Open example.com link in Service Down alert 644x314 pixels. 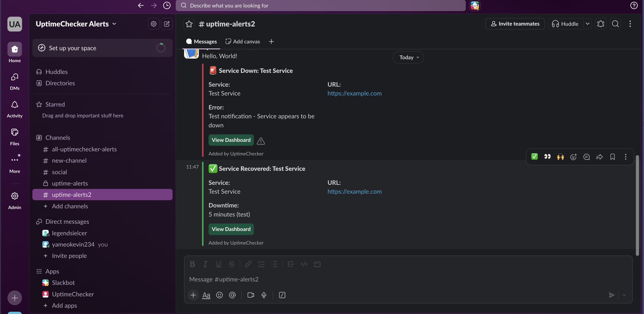click(x=354, y=93)
